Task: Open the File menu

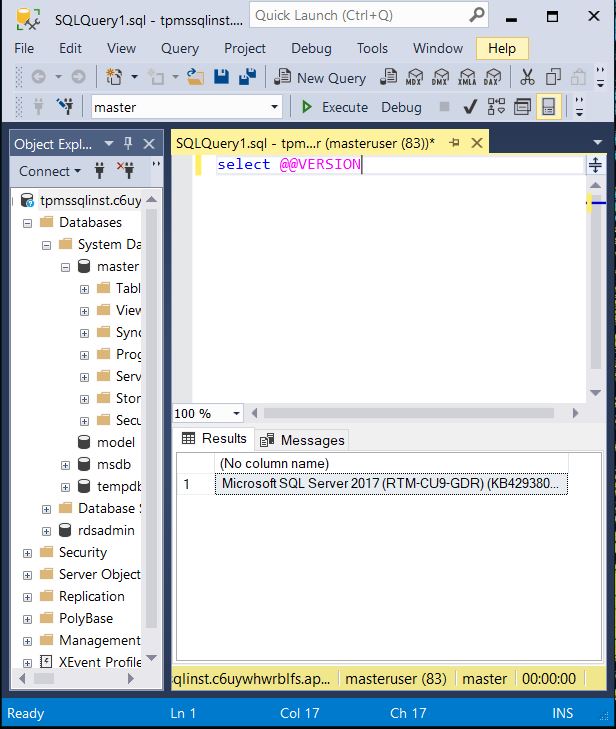Action: [24, 48]
